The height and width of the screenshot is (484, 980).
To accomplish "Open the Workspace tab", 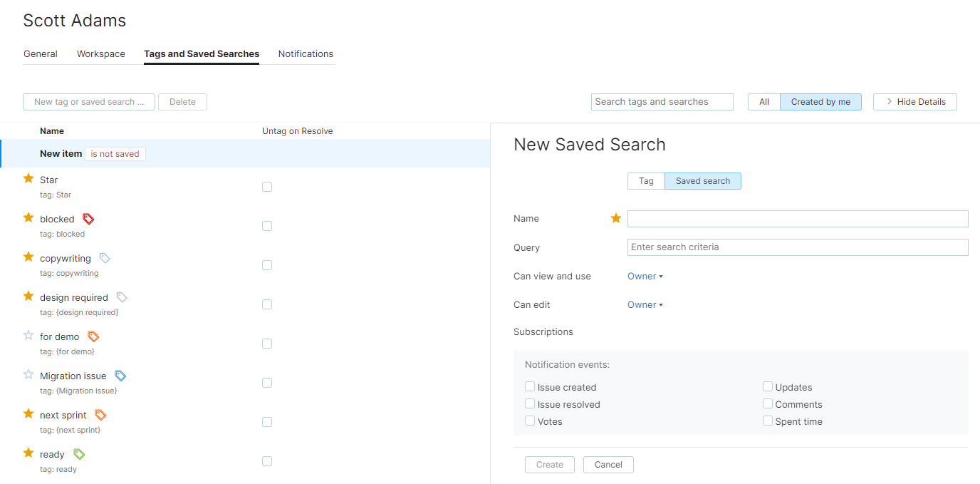I will 101,54.
